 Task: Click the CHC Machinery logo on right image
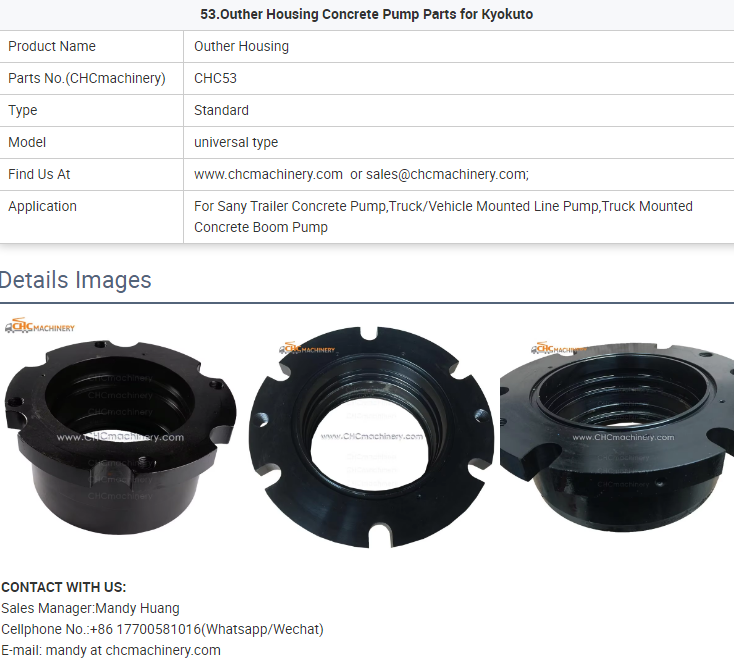[x=558, y=348]
